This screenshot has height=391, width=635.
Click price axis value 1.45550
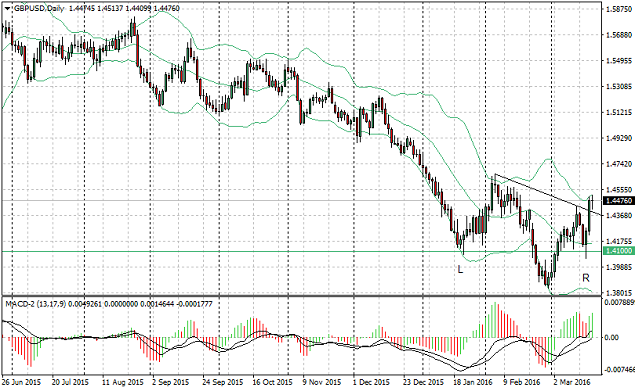point(619,190)
